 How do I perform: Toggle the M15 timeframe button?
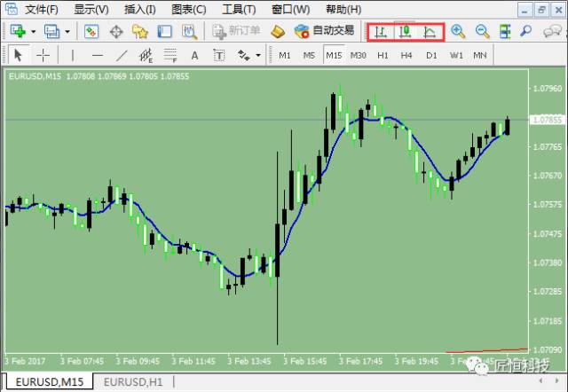[334, 55]
